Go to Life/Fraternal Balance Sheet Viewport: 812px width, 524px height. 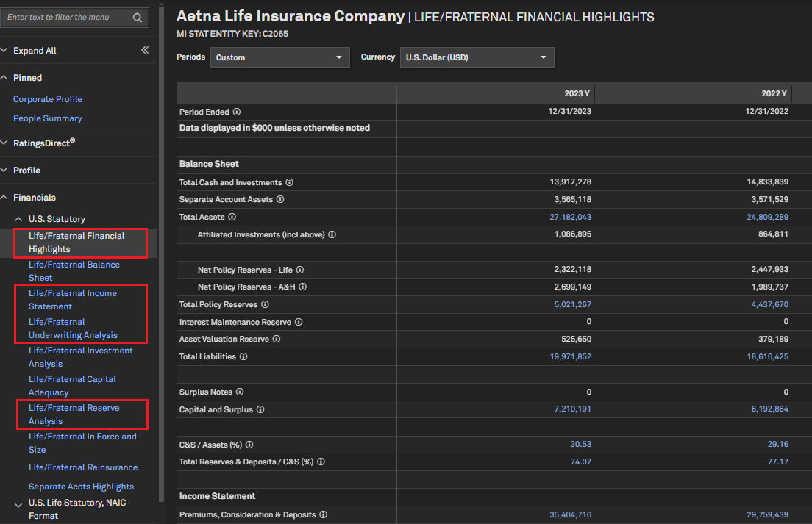click(x=74, y=271)
